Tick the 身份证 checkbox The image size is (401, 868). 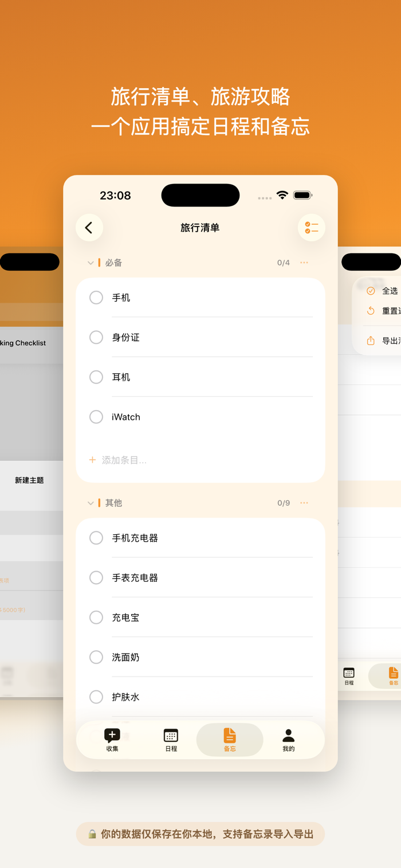click(96, 337)
